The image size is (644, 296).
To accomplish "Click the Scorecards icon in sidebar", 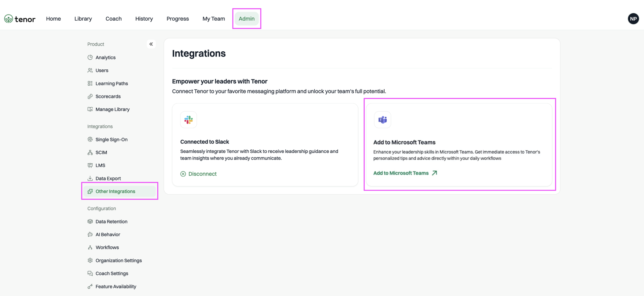I will pos(90,96).
